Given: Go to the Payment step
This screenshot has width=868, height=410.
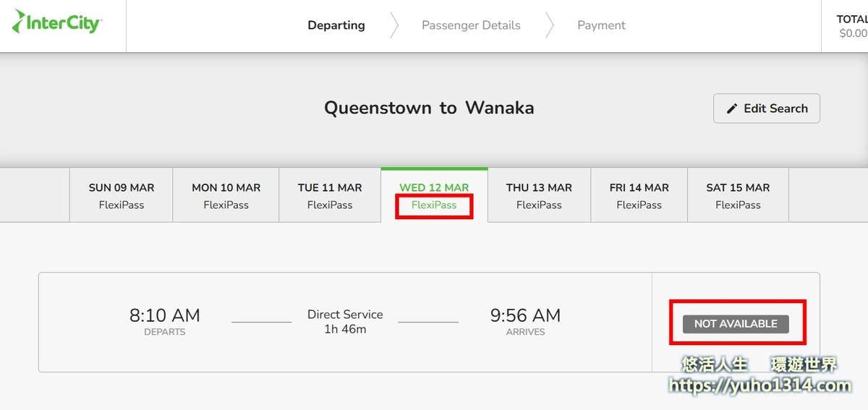Looking at the screenshot, I should 601,25.
